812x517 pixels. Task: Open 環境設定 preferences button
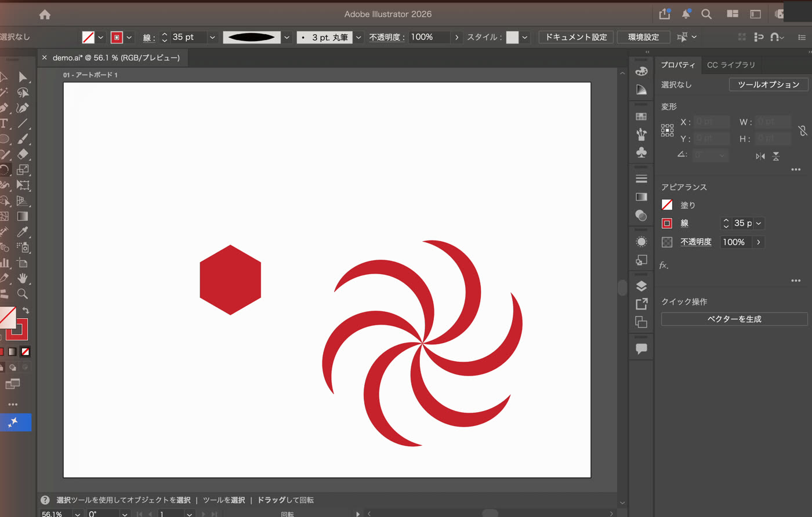pos(644,37)
